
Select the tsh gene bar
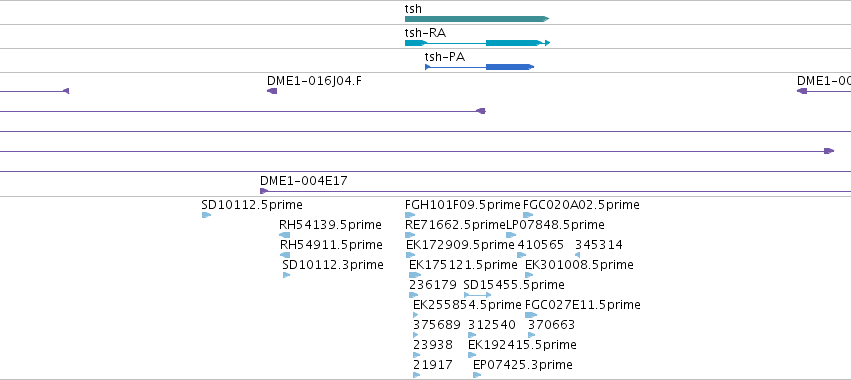click(477, 19)
